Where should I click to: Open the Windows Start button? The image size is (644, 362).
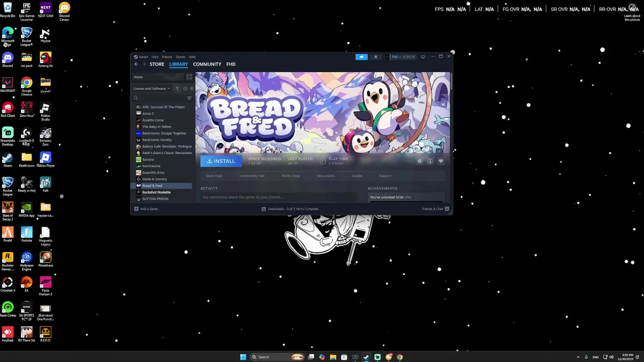(x=243, y=357)
